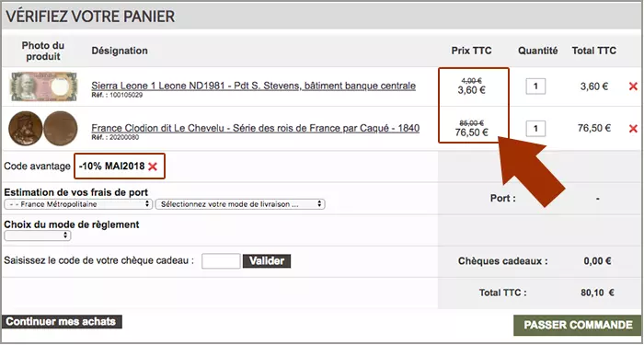The width and height of the screenshot is (644, 345).
Task: Focus the gift voucher code field
Action: pyautogui.click(x=221, y=261)
